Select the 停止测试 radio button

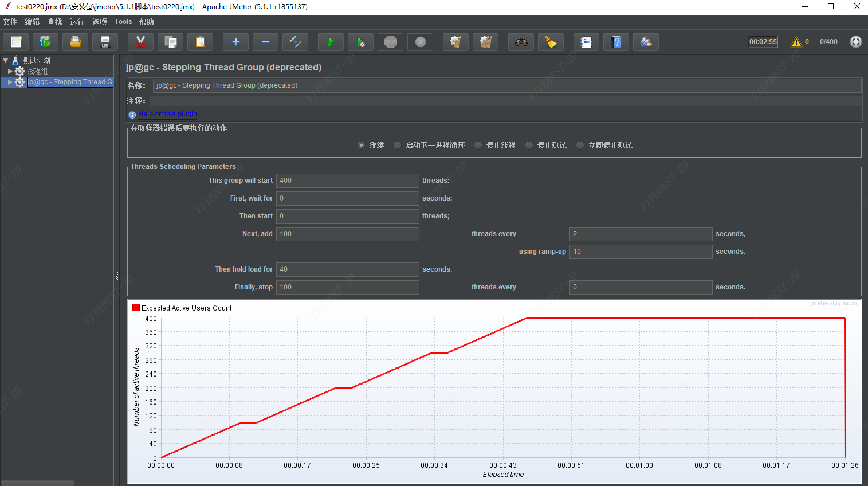coord(529,145)
